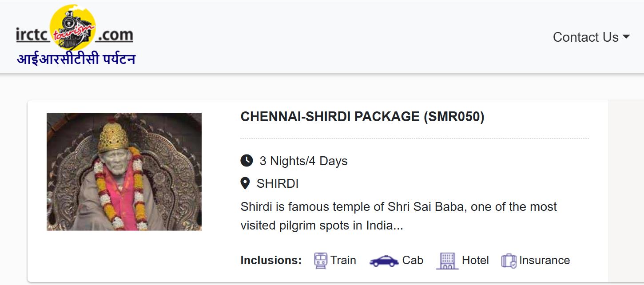Select the Cab inclusion icon

(385, 260)
